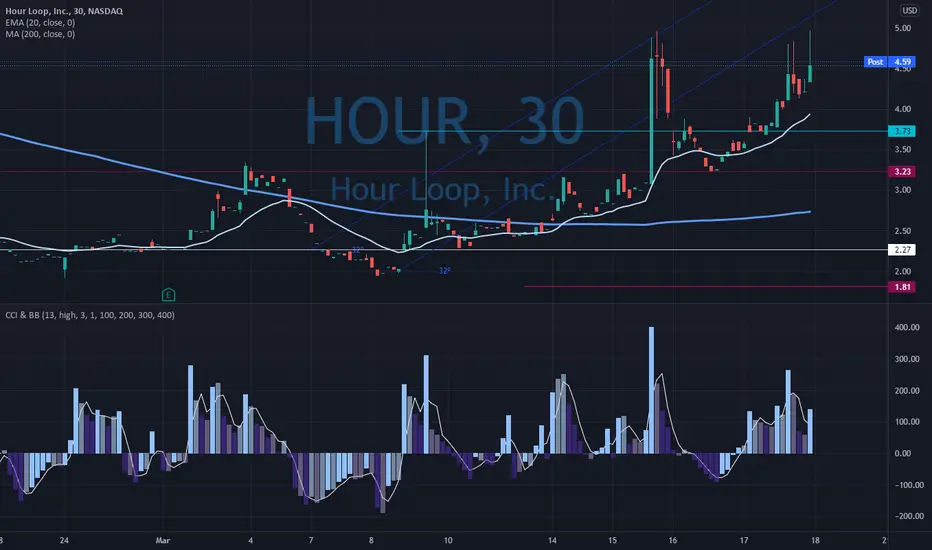Click the Mar date label on time axis
932x550 pixels.
pyautogui.click(x=163, y=540)
